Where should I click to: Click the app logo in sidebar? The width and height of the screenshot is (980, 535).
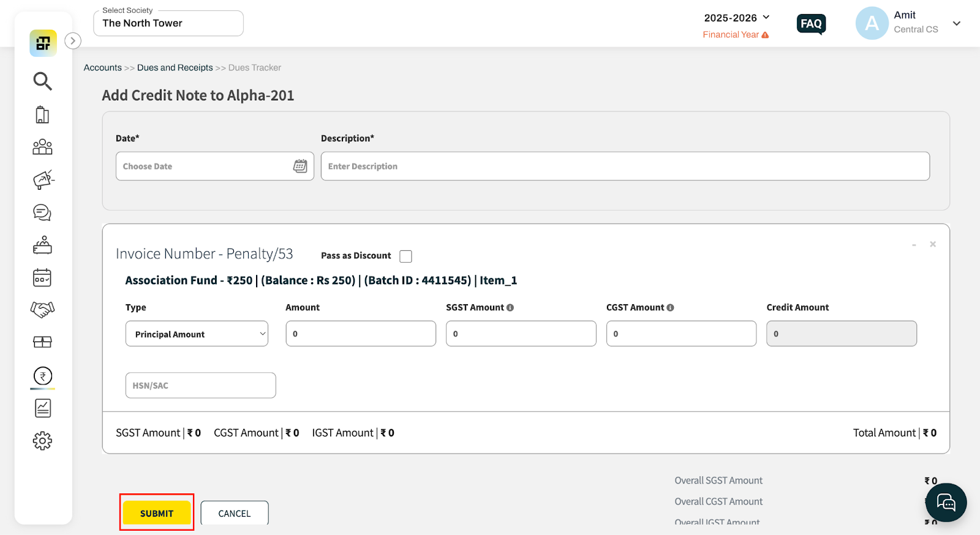point(43,43)
